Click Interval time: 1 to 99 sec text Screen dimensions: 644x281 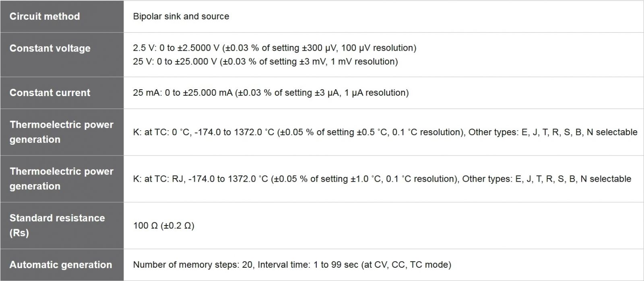[x=308, y=265]
